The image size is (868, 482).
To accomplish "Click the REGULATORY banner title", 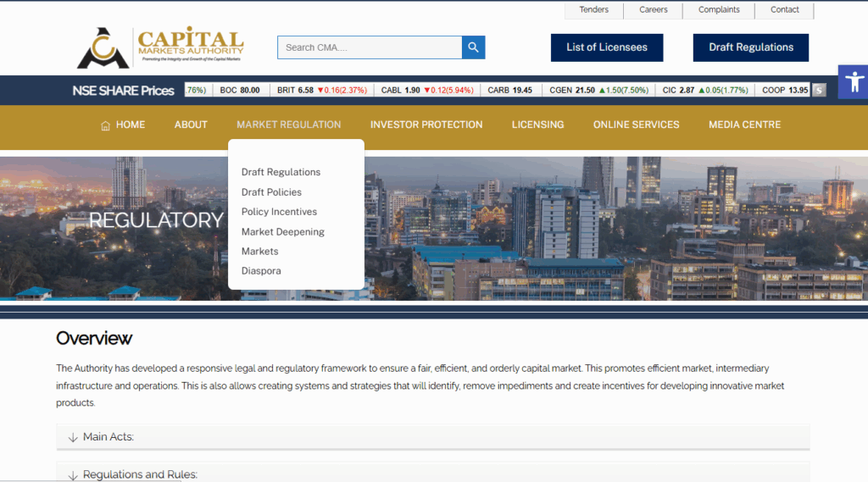I will [x=156, y=220].
